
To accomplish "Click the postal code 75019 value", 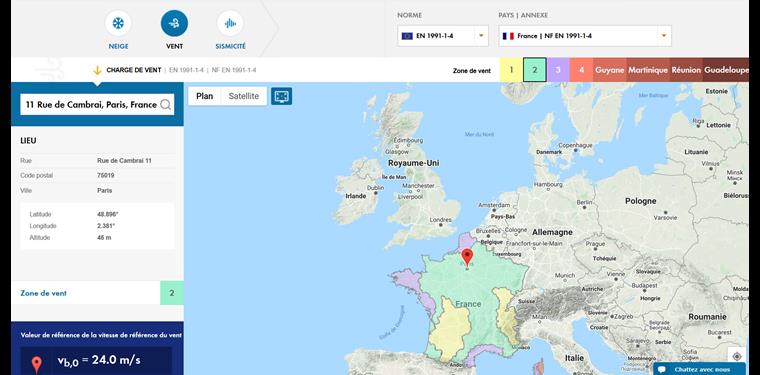I will point(106,175).
